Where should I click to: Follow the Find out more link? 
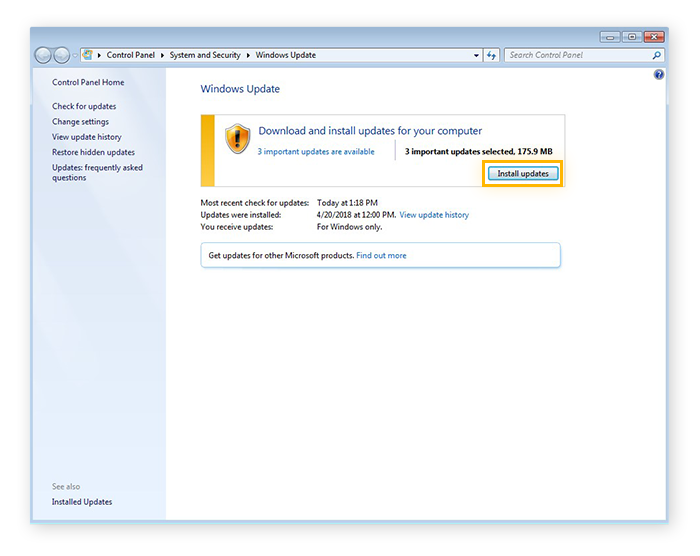381,256
